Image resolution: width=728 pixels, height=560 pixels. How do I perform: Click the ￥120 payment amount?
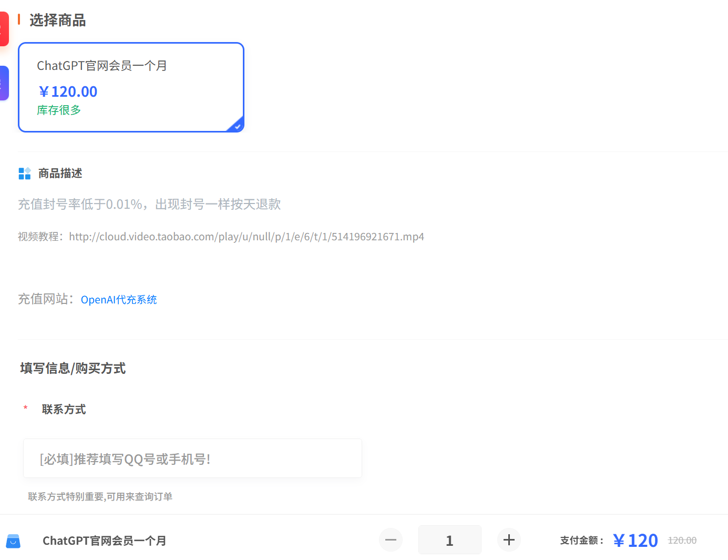pos(635,541)
